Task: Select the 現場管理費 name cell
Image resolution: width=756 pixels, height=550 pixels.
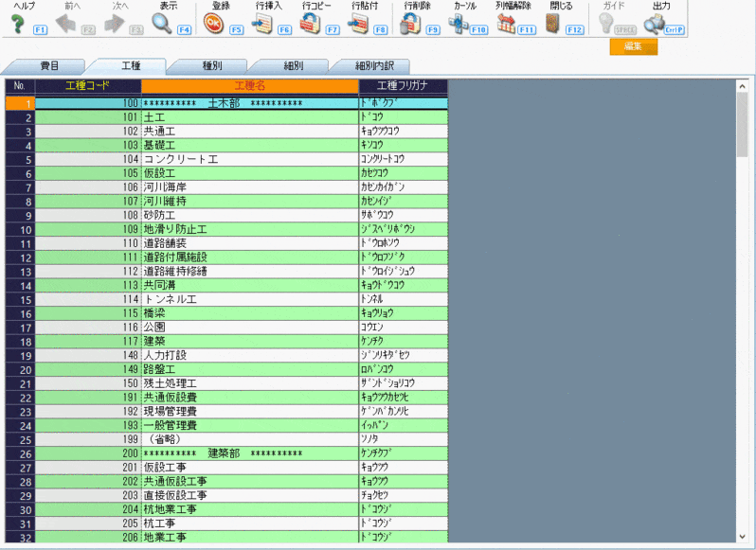Action: pyautogui.click(x=250, y=411)
